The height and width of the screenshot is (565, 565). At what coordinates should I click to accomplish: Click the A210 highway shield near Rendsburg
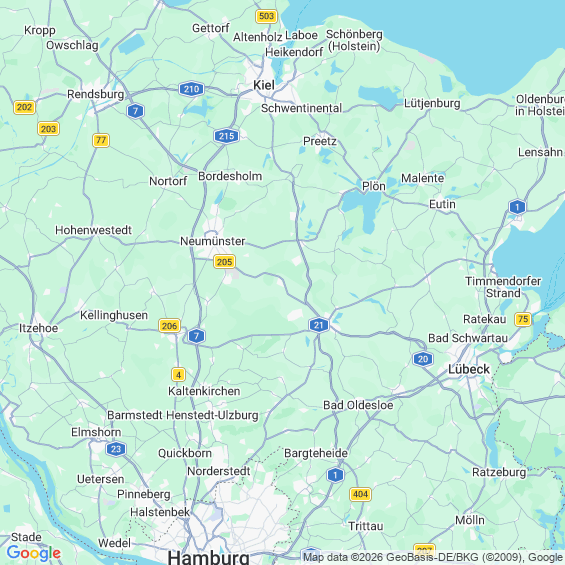point(191,89)
